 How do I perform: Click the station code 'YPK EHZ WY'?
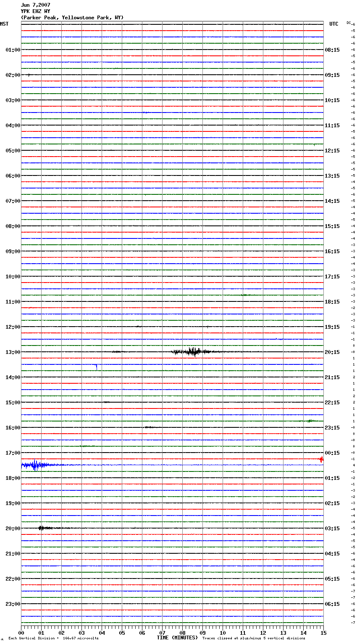(35, 11)
